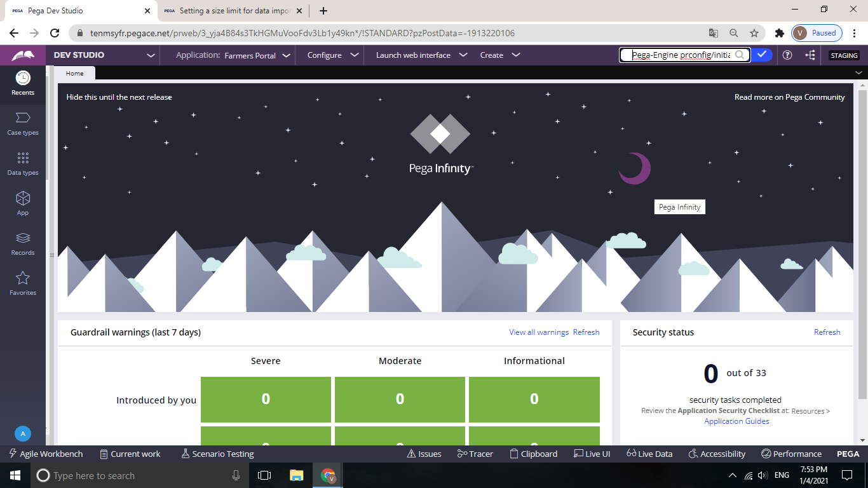The width and height of the screenshot is (868, 488).
Task: Click View all warnings link
Action: 539,332
